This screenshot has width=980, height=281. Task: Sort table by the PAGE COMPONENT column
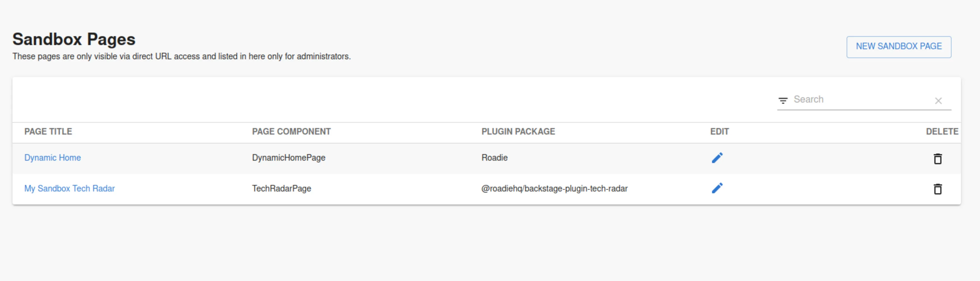coord(291,131)
